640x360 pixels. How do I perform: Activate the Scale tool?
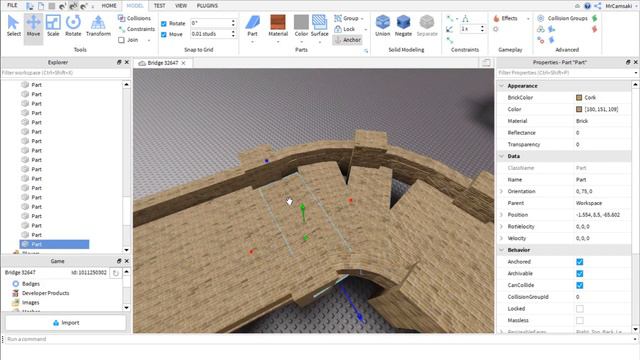click(53, 26)
